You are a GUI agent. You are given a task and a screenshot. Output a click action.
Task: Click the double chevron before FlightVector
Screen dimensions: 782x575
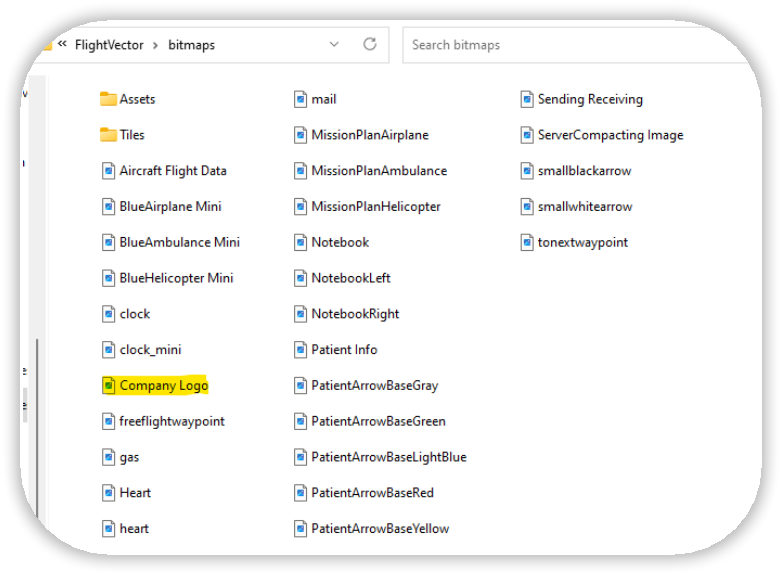tap(62, 45)
